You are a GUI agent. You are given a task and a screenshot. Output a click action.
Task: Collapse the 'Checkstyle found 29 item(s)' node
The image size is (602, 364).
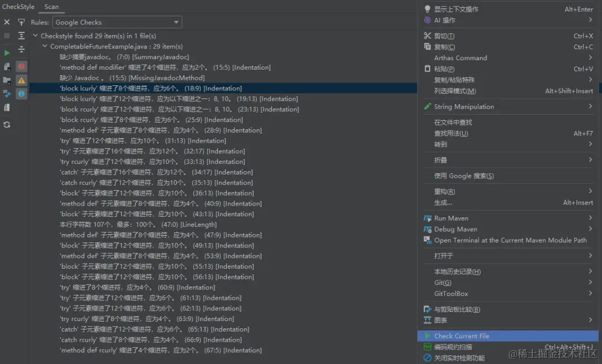(x=35, y=36)
